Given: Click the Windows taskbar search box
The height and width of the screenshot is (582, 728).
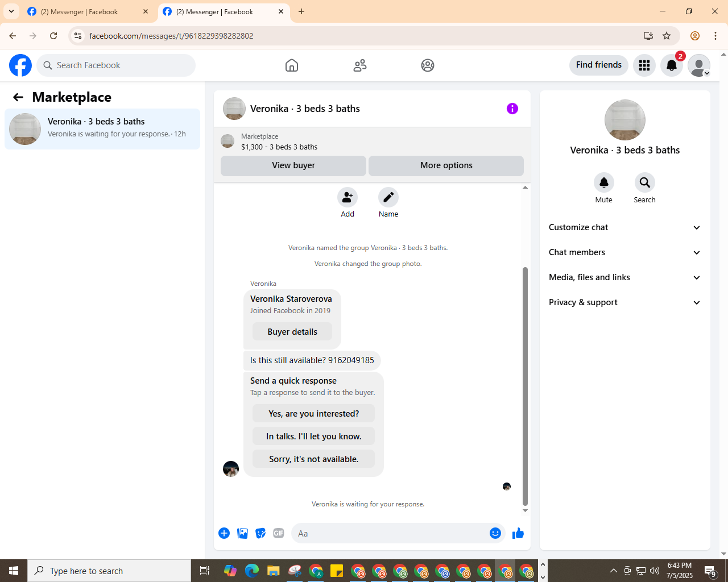Looking at the screenshot, I should tap(109, 571).
